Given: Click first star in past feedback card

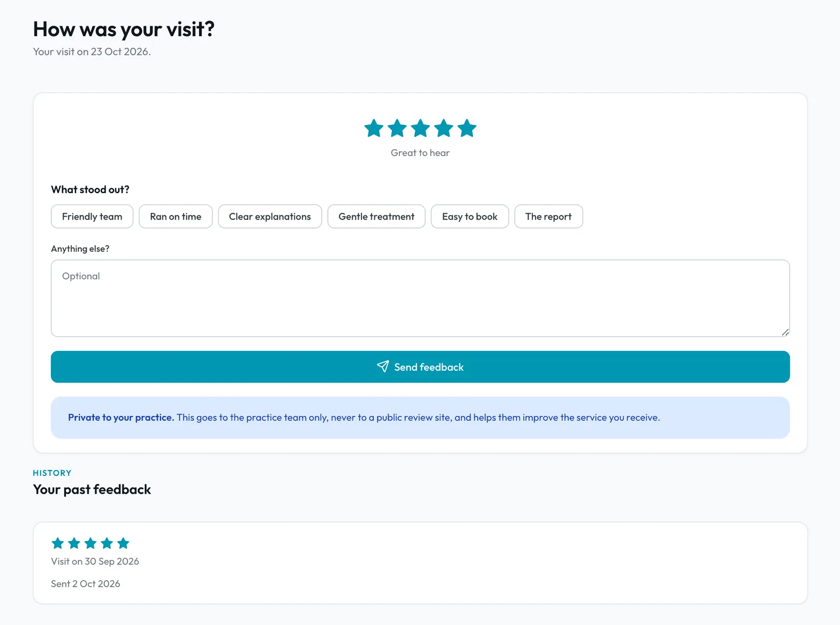Looking at the screenshot, I should (x=58, y=543).
